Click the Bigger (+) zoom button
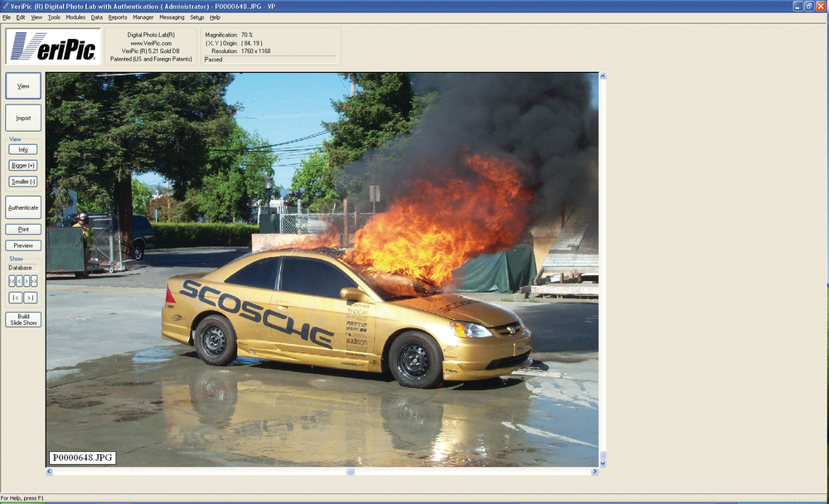The height and width of the screenshot is (504, 829). coord(23,165)
